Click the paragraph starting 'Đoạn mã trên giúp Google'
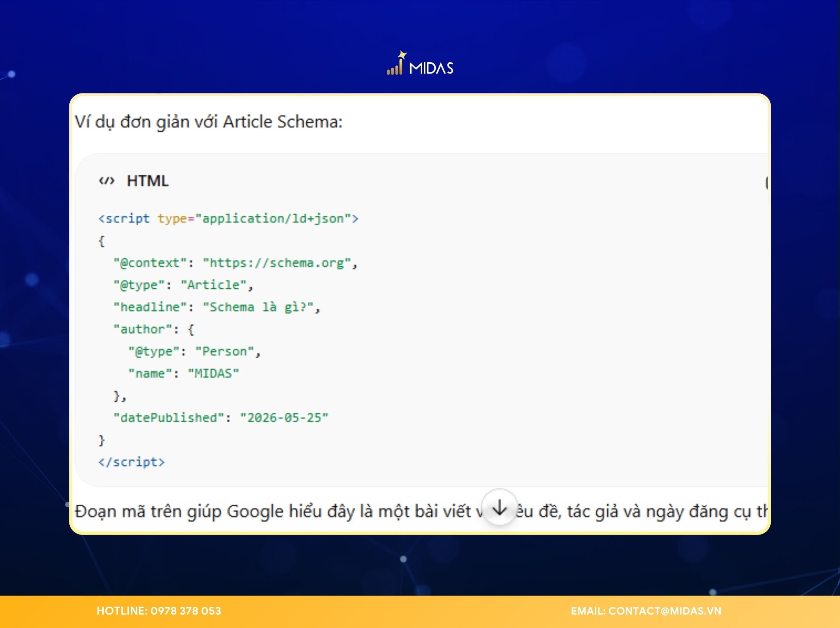840x628 pixels. tap(421, 511)
